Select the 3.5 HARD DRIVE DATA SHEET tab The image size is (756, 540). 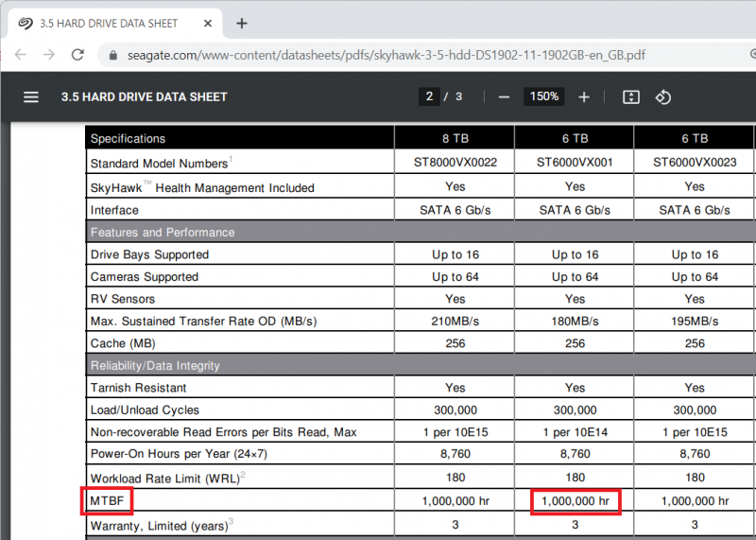[104, 24]
